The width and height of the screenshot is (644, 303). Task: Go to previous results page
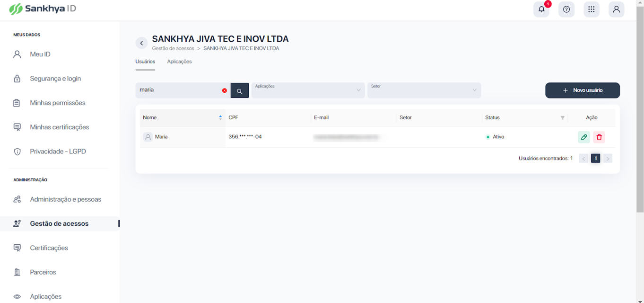pyautogui.click(x=584, y=159)
